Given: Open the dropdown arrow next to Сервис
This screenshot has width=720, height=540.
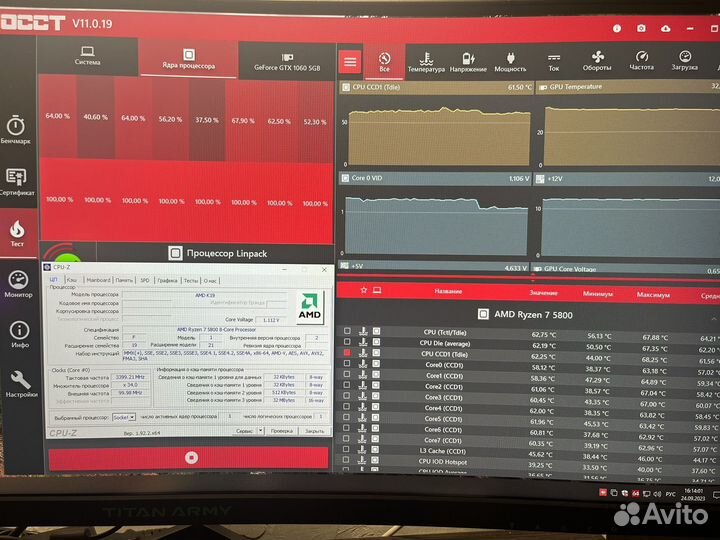Looking at the screenshot, I should 260,431.
